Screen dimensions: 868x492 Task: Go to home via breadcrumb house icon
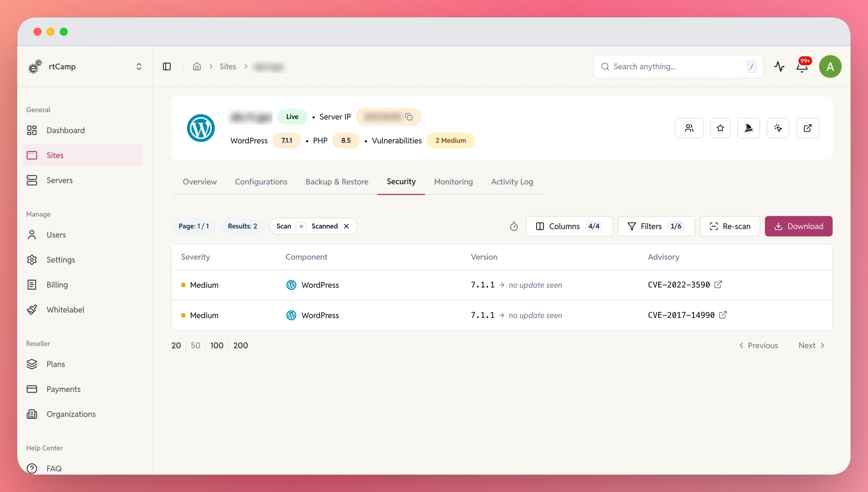[197, 67]
